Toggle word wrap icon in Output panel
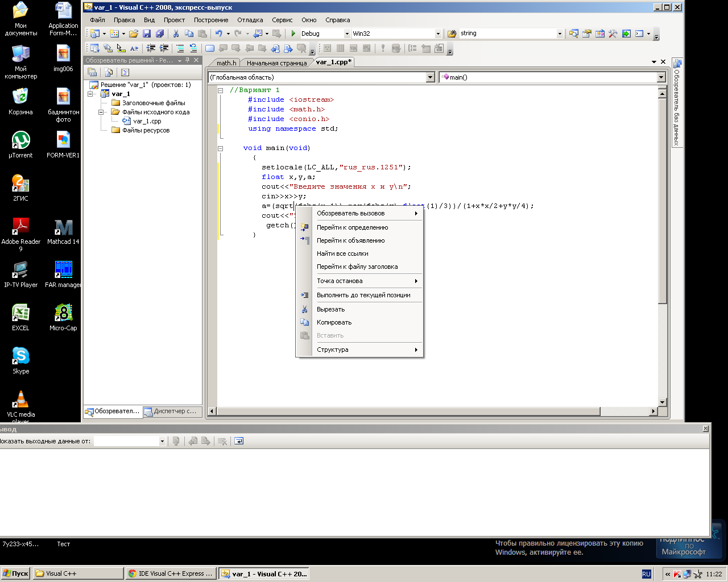 [239, 441]
